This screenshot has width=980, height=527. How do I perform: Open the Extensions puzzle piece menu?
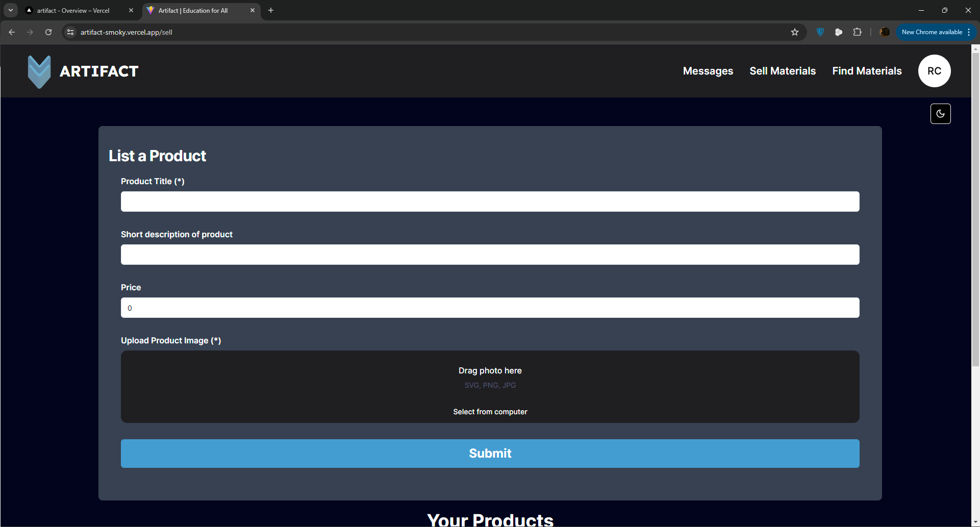[857, 32]
